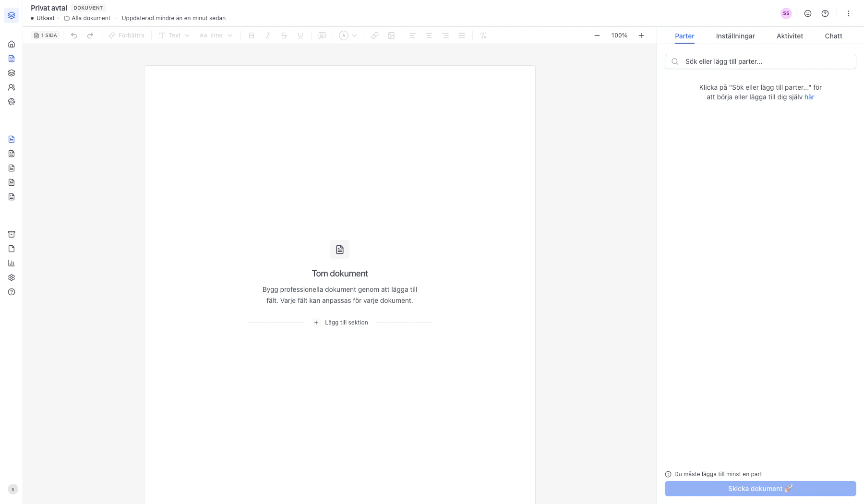This screenshot has width=864, height=504.
Task: Open the Inter font dropdown
Action: 216,36
